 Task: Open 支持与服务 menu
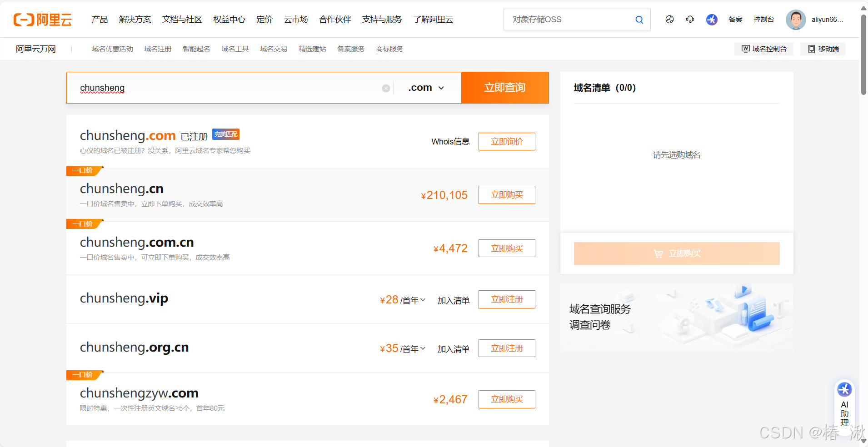[382, 20]
